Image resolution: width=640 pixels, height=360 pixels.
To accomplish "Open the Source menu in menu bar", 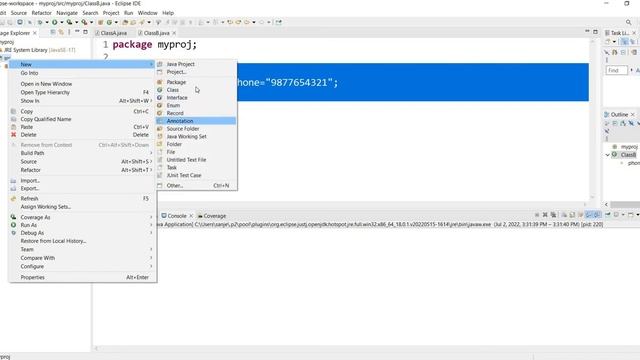I will (x=19, y=13).
